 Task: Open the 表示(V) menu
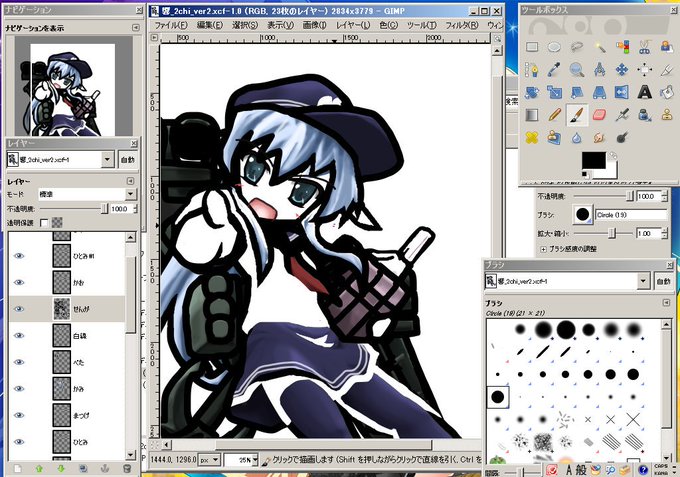pyautogui.click(x=280, y=25)
